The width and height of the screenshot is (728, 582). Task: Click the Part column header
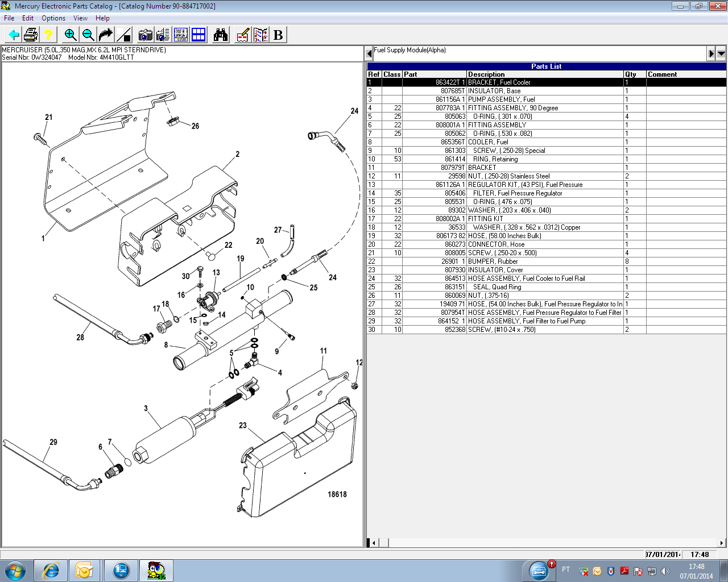tap(435, 74)
